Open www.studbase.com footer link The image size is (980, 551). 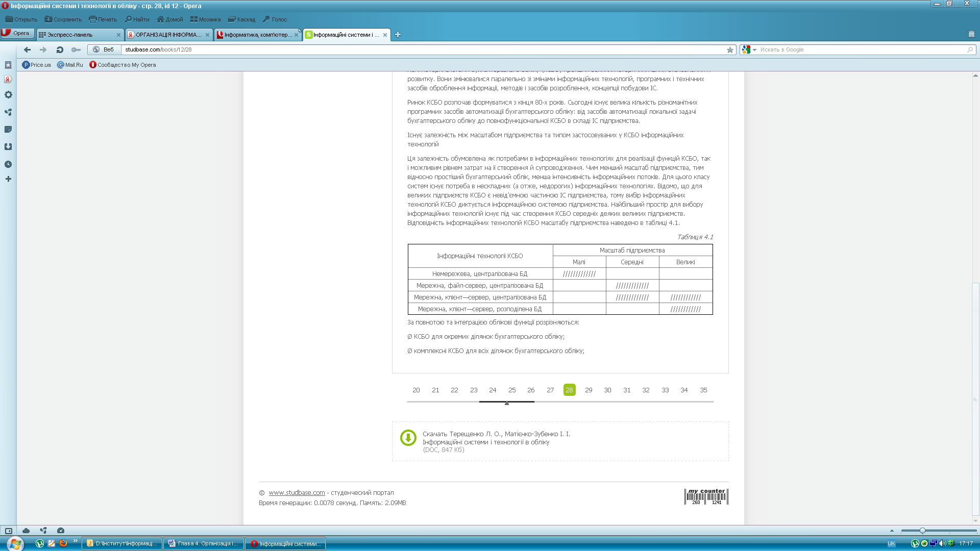(x=297, y=492)
